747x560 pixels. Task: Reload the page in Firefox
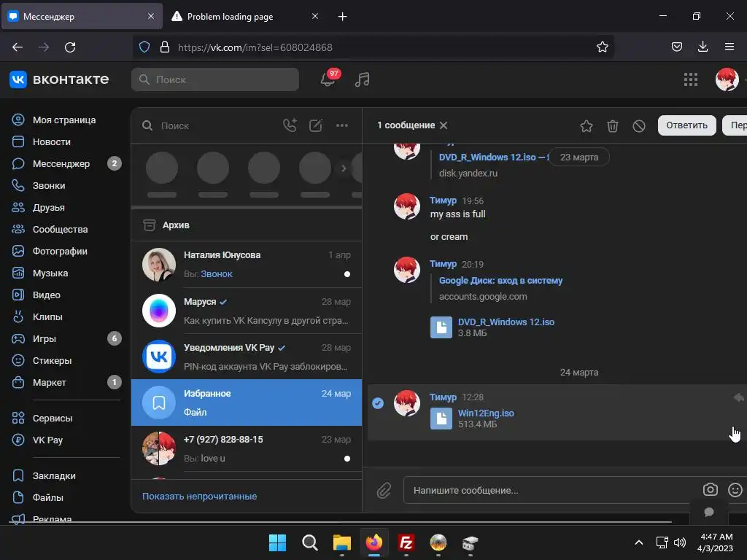tap(70, 47)
